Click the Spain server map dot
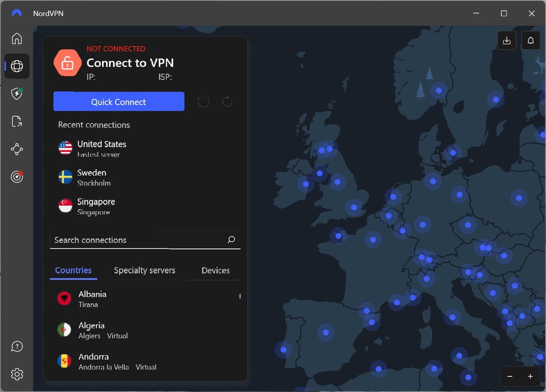 [x=326, y=332]
